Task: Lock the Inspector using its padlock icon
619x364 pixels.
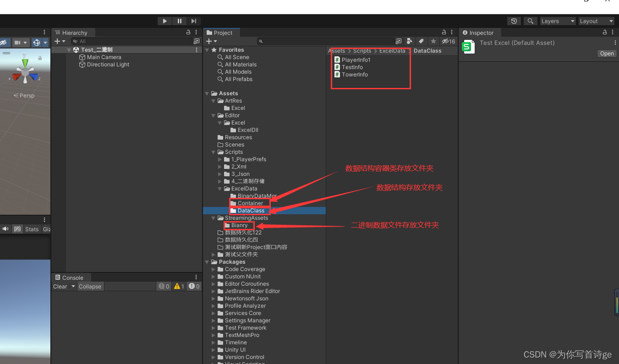Action: (x=604, y=33)
